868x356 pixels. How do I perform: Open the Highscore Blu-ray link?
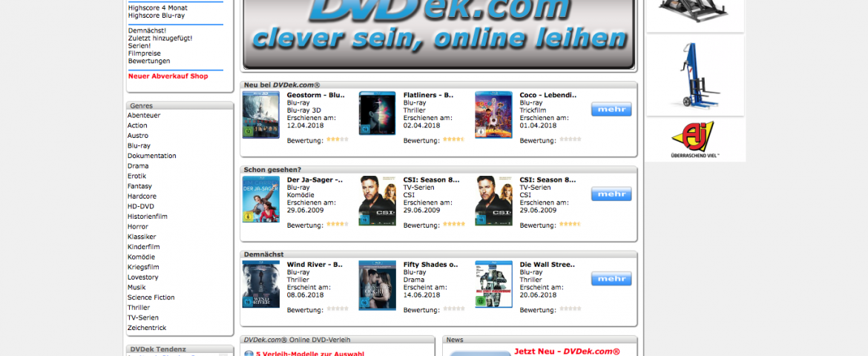click(x=157, y=16)
